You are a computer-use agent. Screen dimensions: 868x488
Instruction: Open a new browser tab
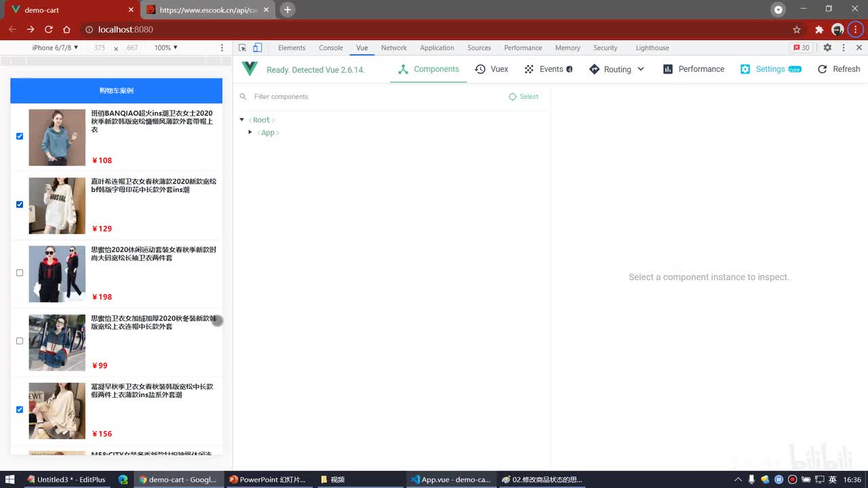(x=288, y=9)
